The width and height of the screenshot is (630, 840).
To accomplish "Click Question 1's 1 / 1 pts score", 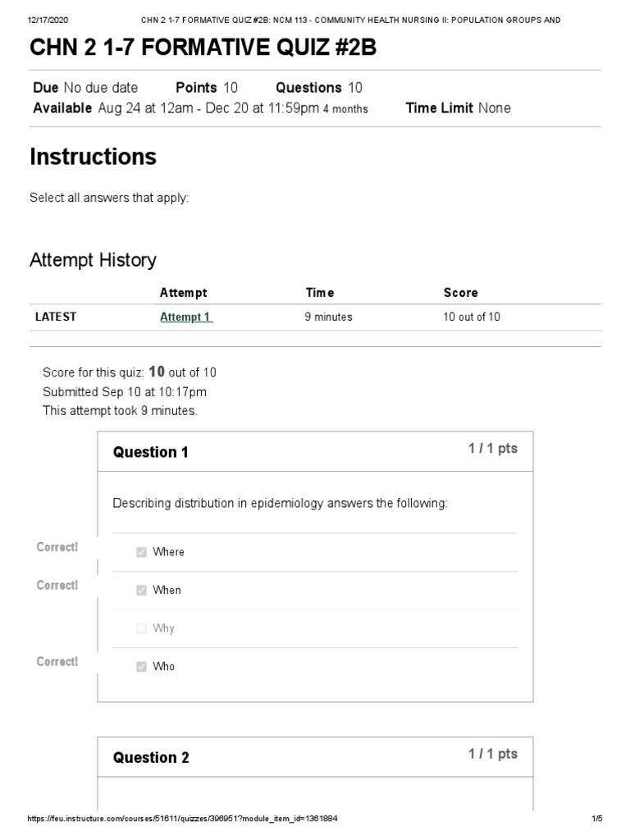I will pyautogui.click(x=492, y=449).
